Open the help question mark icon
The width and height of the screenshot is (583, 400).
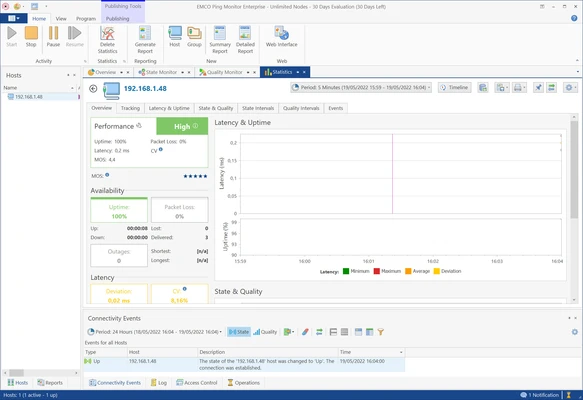click(x=574, y=18)
